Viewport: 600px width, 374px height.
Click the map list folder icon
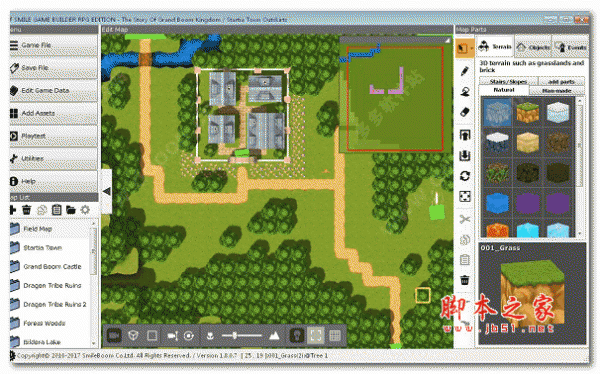pyautogui.click(x=71, y=210)
